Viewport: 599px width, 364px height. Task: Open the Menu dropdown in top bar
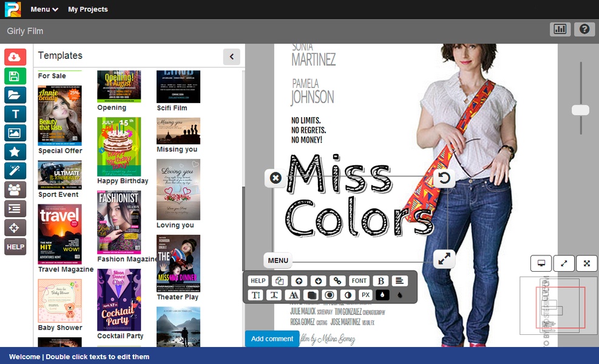click(x=44, y=9)
